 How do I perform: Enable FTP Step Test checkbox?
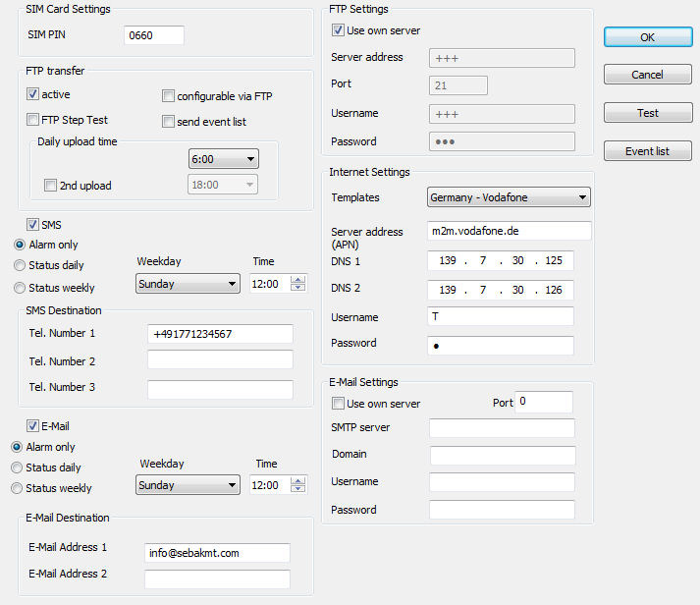[32, 119]
